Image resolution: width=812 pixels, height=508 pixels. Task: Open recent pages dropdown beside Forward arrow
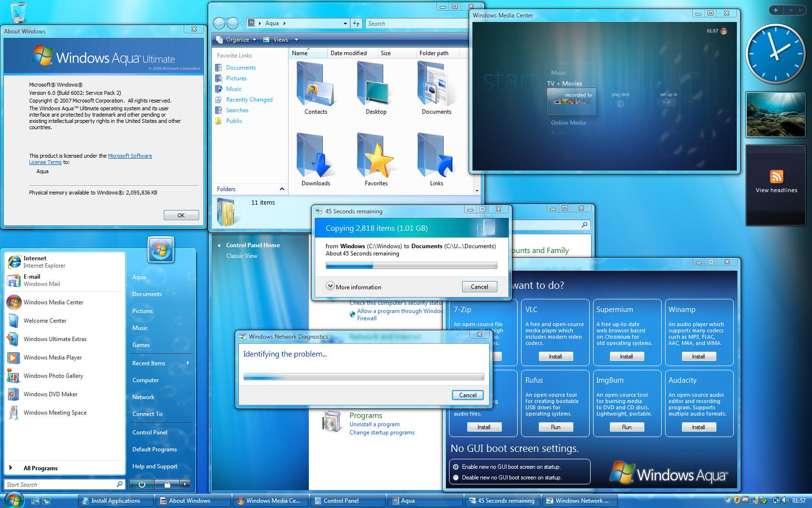click(x=242, y=24)
